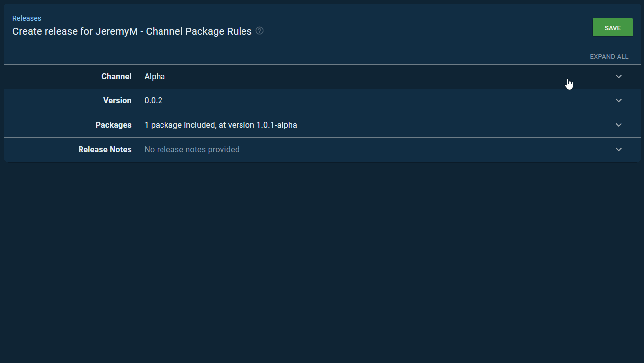Viewport: 644px width, 363px height.
Task: Click the Release Notes chevron icon
Action: (x=619, y=149)
